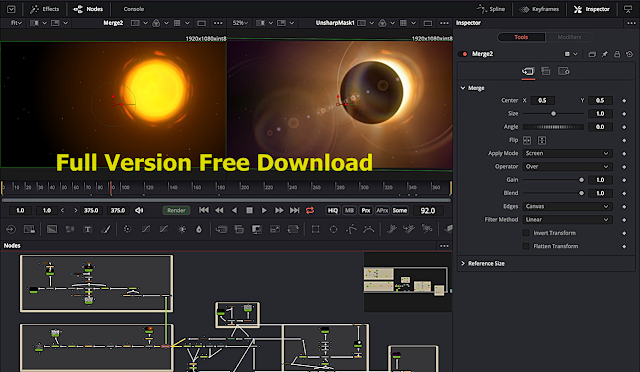Add a B-Spline mask tool
This screenshot has width=640, height=372.
[x=369, y=229]
